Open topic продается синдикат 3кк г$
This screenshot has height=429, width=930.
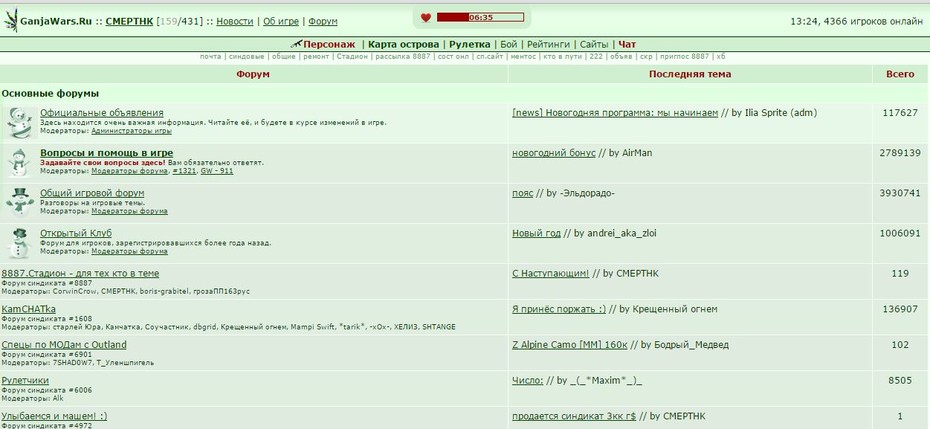(x=574, y=416)
